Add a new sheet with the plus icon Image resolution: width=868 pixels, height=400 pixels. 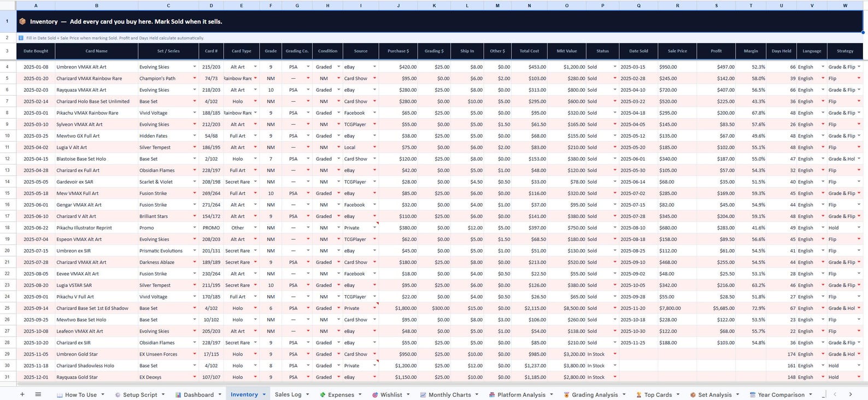click(x=22, y=394)
